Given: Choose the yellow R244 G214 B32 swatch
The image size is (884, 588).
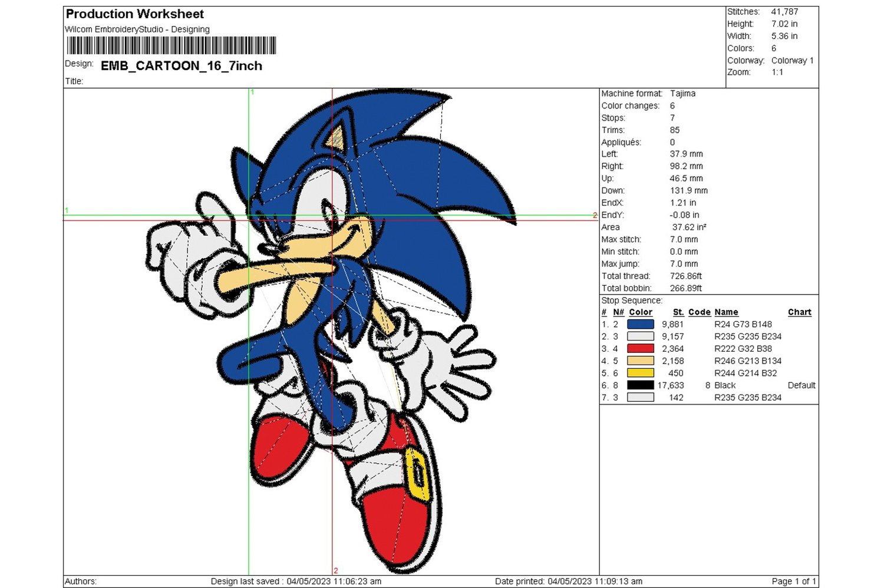Looking at the screenshot, I should pos(641,373).
